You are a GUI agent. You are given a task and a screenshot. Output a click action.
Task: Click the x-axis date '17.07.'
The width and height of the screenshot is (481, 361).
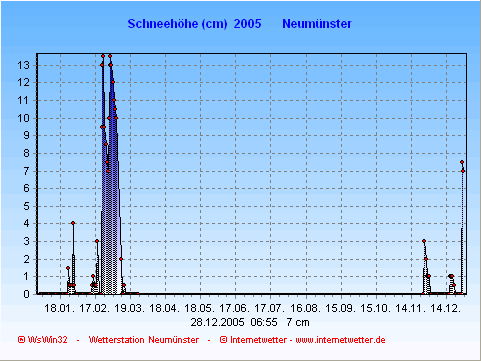[270, 308]
